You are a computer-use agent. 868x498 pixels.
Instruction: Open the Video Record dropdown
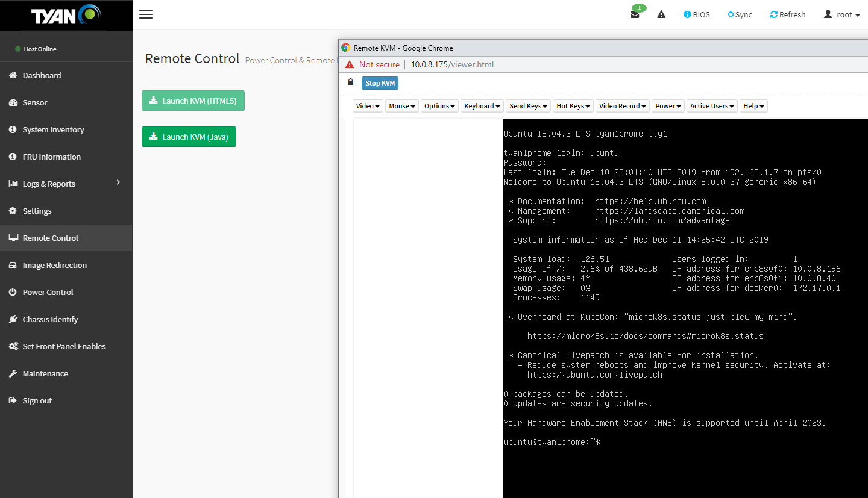[623, 106]
